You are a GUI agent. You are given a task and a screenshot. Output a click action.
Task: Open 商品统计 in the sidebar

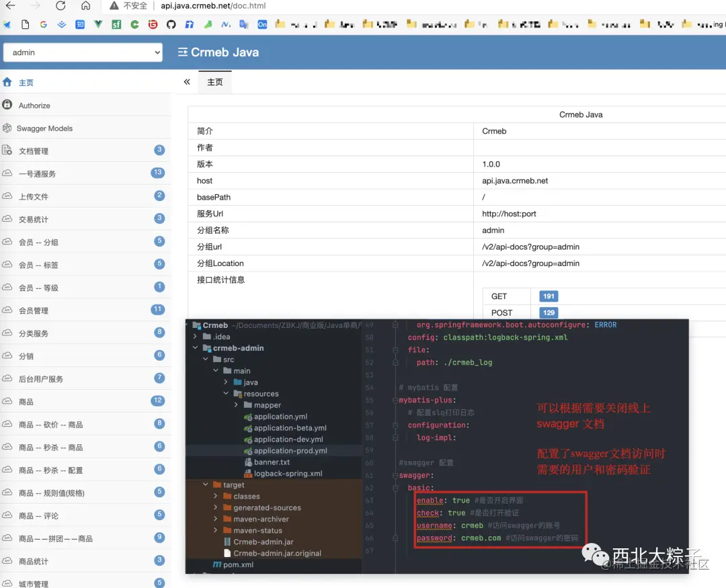point(85,561)
